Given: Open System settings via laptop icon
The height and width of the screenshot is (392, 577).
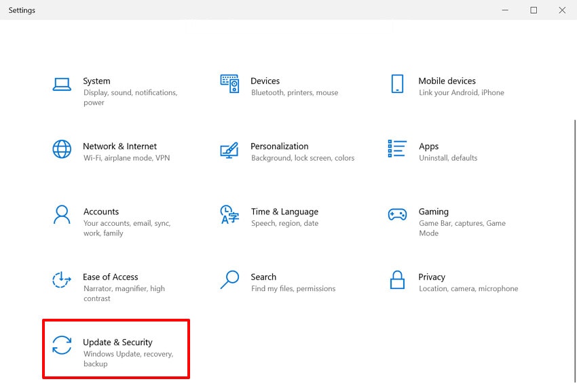Looking at the screenshot, I should 62,83.
